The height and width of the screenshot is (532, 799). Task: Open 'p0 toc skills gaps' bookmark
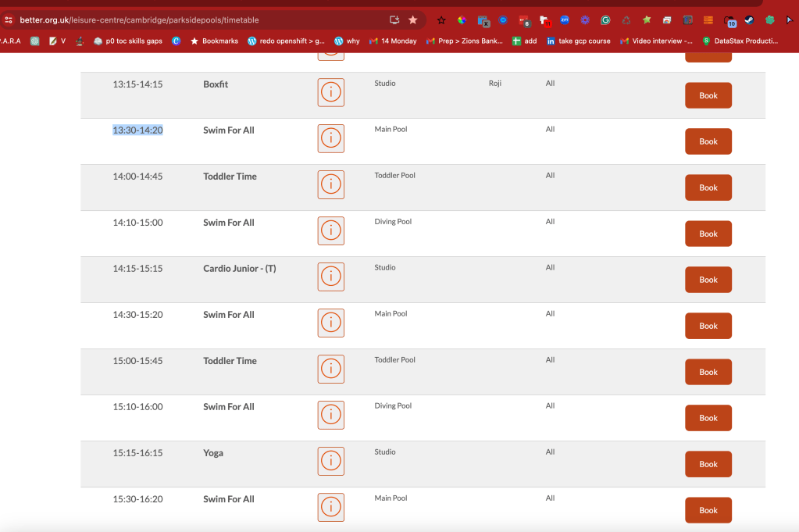[128, 41]
